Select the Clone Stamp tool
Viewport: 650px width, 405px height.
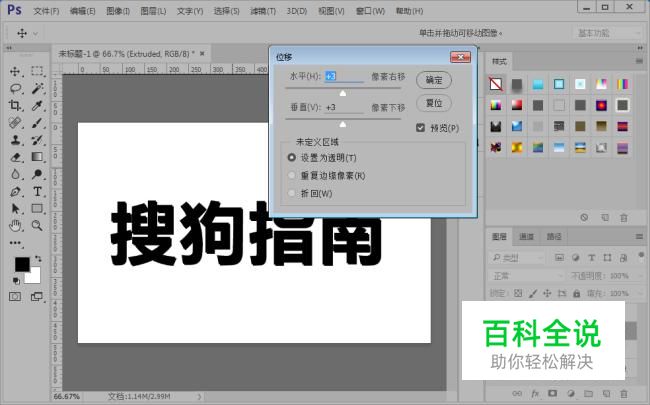tap(15, 140)
